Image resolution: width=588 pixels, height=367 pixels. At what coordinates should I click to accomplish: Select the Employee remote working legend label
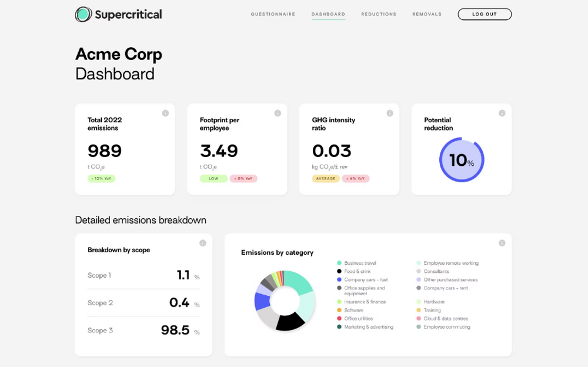[451, 263]
